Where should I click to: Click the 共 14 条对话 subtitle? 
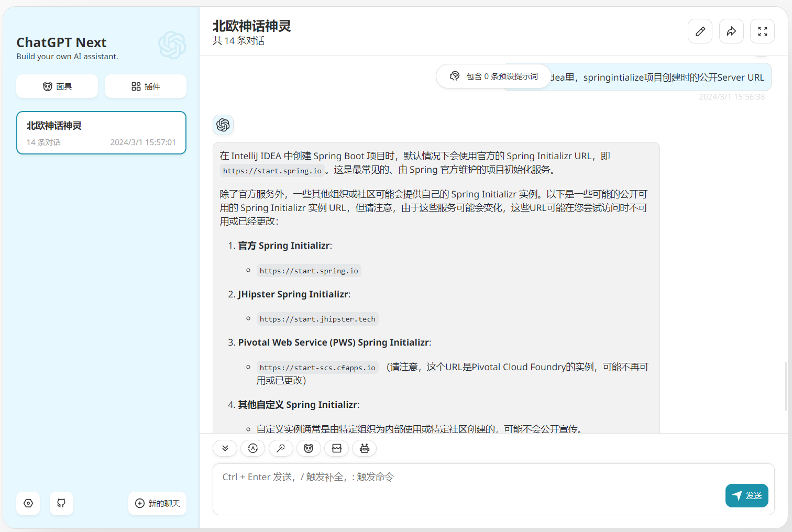click(239, 41)
